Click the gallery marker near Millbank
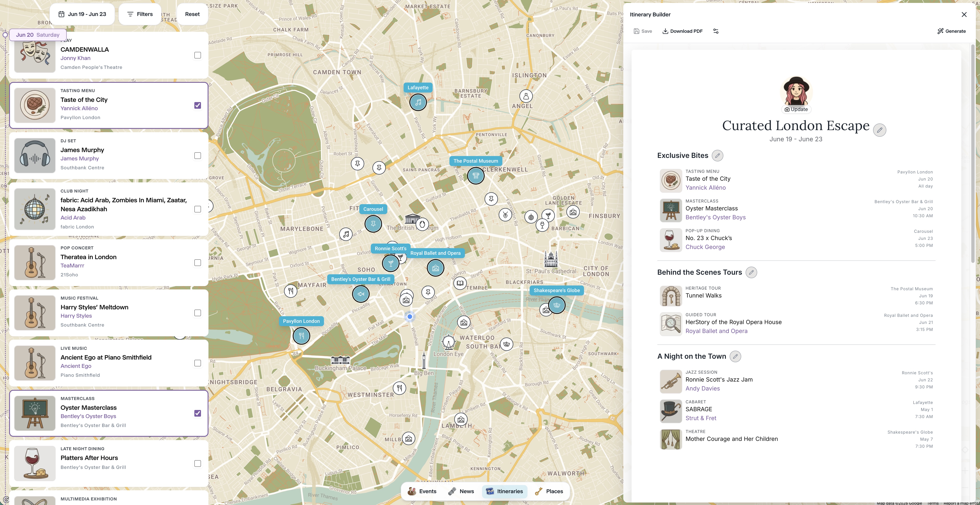980x505 pixels. (x=409, y=438)
